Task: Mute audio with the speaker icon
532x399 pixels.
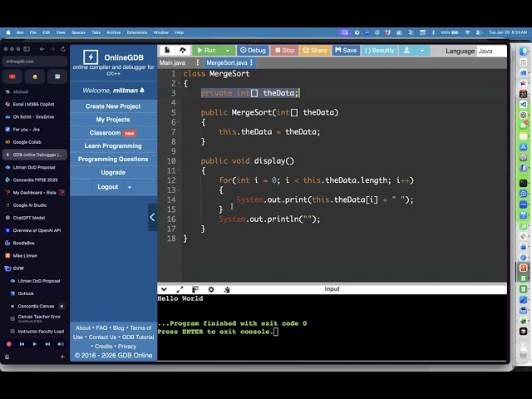Action: coord(61,344)
